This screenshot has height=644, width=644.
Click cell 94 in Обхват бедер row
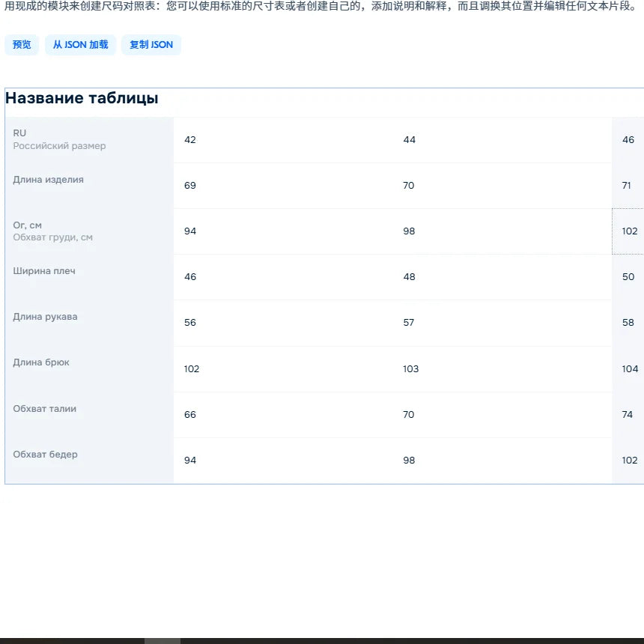tap(283, 461)
